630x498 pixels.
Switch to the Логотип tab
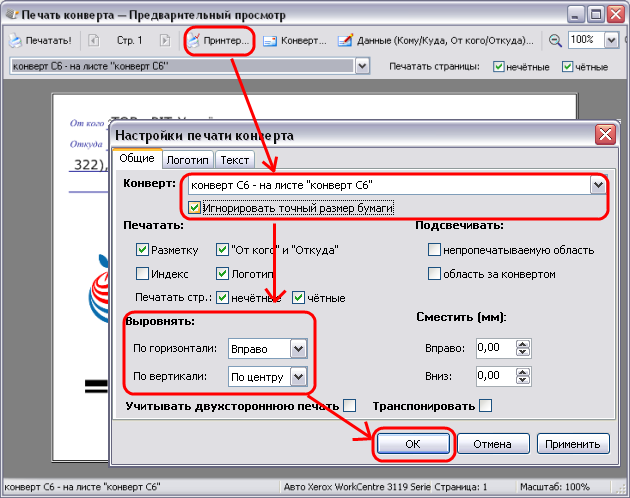187,159
